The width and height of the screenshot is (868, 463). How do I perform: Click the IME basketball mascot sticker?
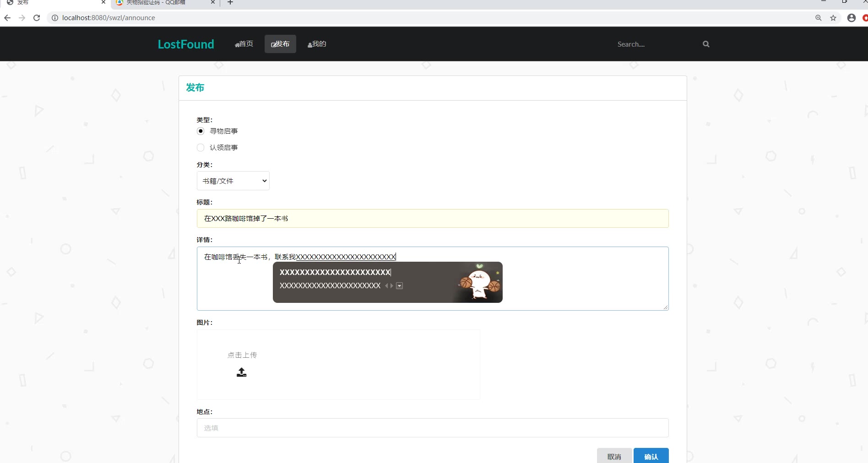(x=479, y=283)
